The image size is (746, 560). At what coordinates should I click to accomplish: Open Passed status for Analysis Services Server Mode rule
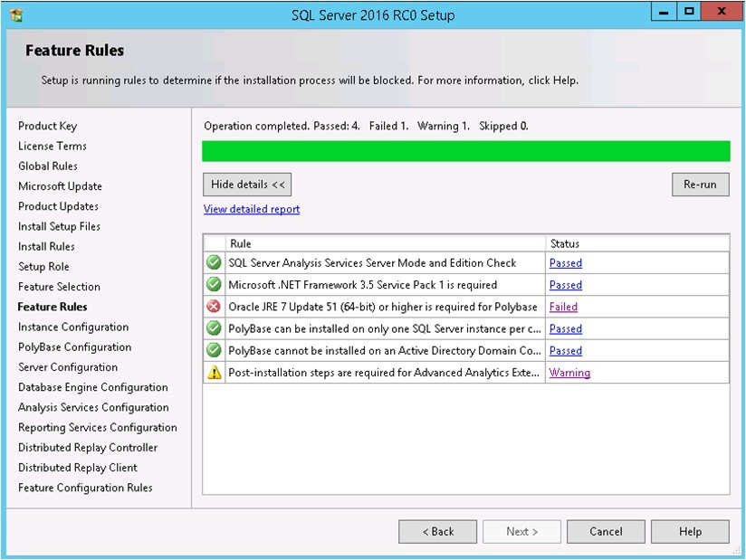(x=566, y=263)
